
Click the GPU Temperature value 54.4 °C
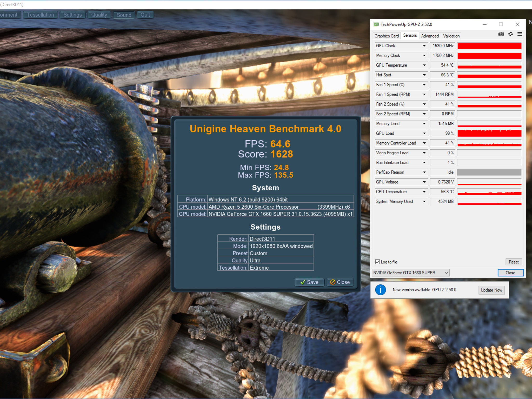(442, 65)
